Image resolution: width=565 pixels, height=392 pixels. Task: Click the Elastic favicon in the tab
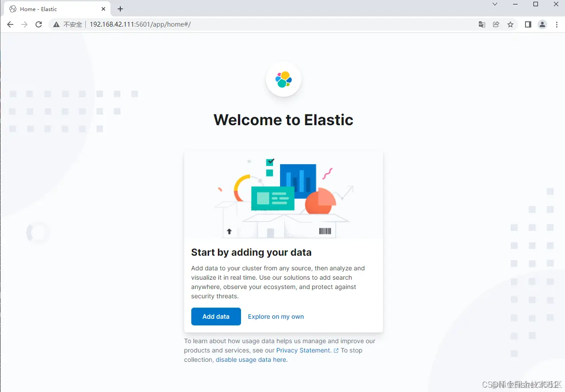[13, 9]
